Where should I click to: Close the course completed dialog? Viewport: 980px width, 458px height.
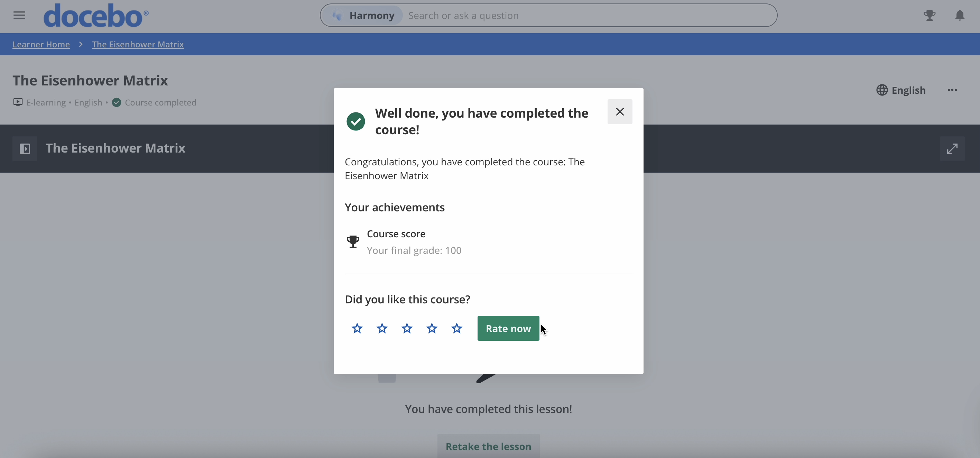(x=620, y=112)
